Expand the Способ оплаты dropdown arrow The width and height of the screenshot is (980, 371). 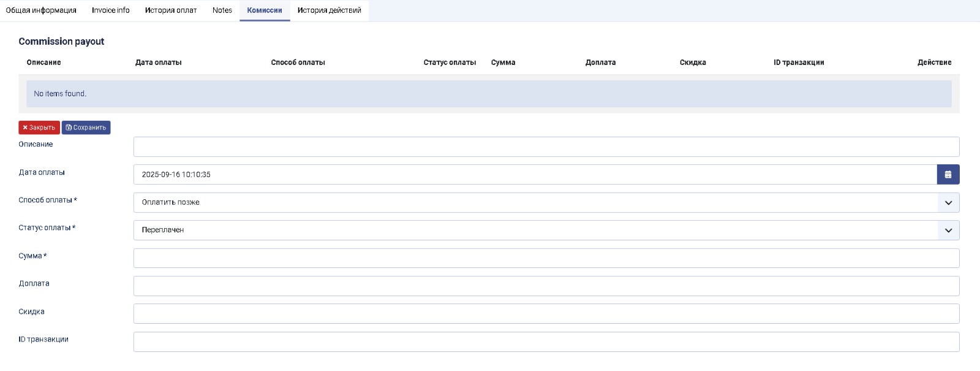point(948,203)
